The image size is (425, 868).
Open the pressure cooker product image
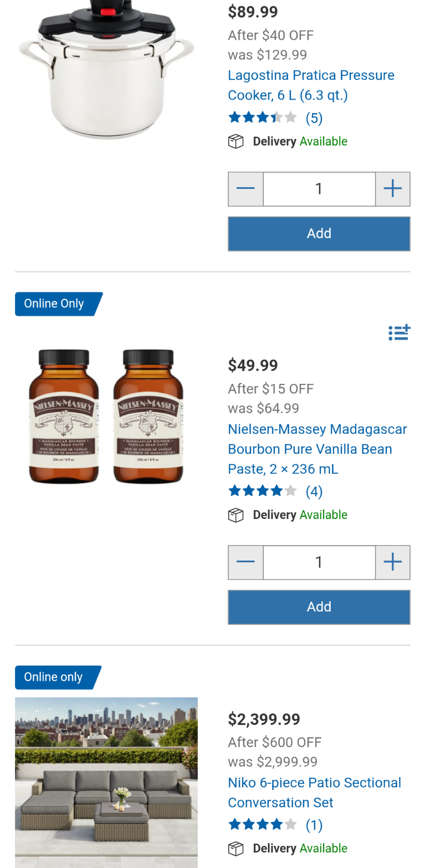click(x=106, y=69)
